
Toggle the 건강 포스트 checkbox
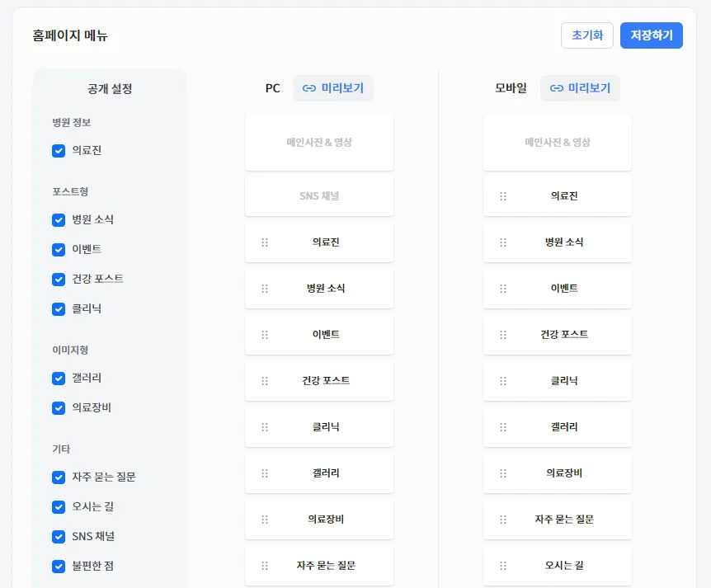point(59,280)
